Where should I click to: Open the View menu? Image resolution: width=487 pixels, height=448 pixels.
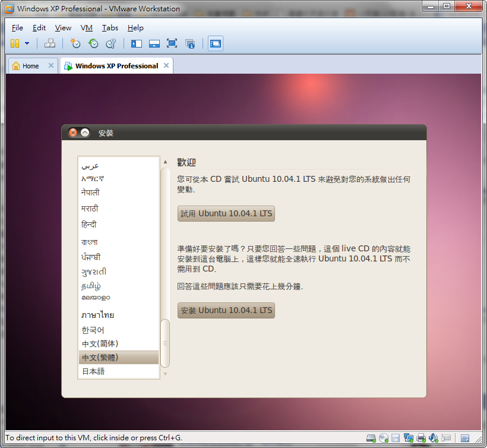63,28
